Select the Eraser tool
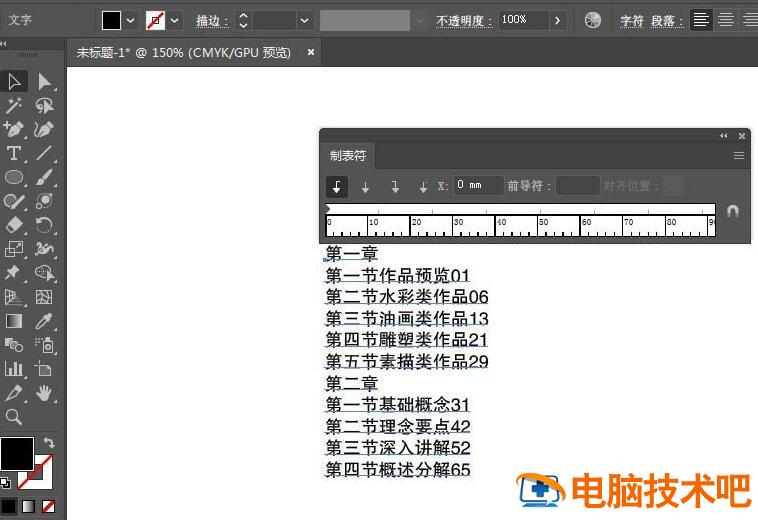758x520 pixels. pos(14,225)
